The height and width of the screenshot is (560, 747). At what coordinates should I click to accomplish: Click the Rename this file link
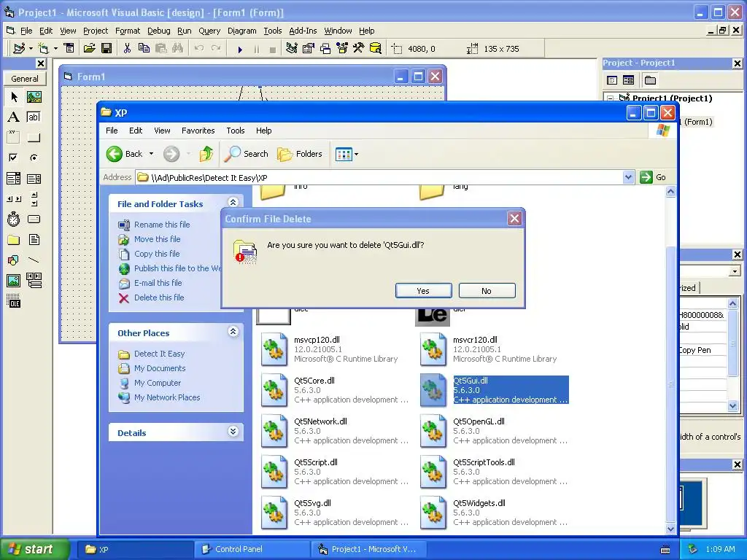pyautogui.click(x=162, y=225)
